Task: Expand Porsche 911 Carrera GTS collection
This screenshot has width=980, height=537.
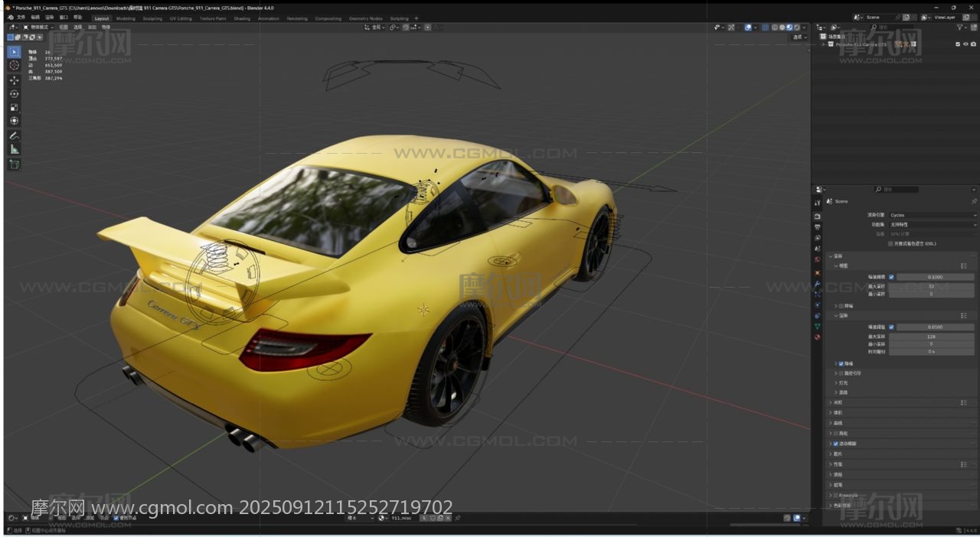Action: click(823, 44)
